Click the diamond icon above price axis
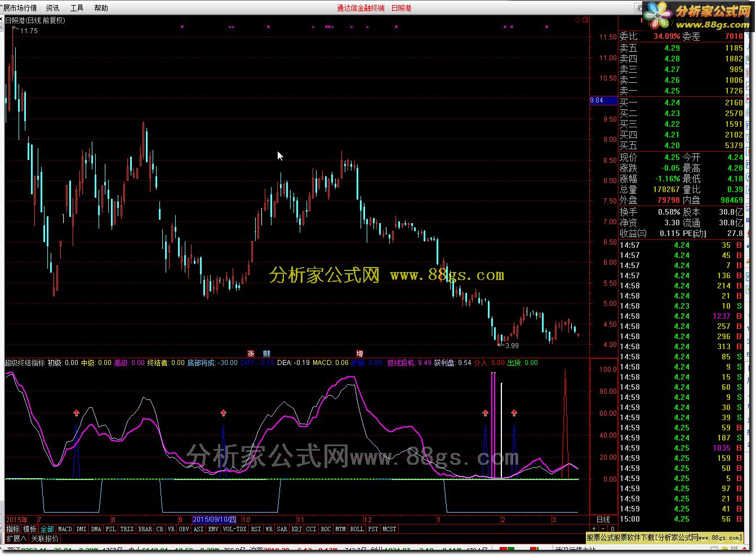The image size is (756, 556). tap(578, 20)
